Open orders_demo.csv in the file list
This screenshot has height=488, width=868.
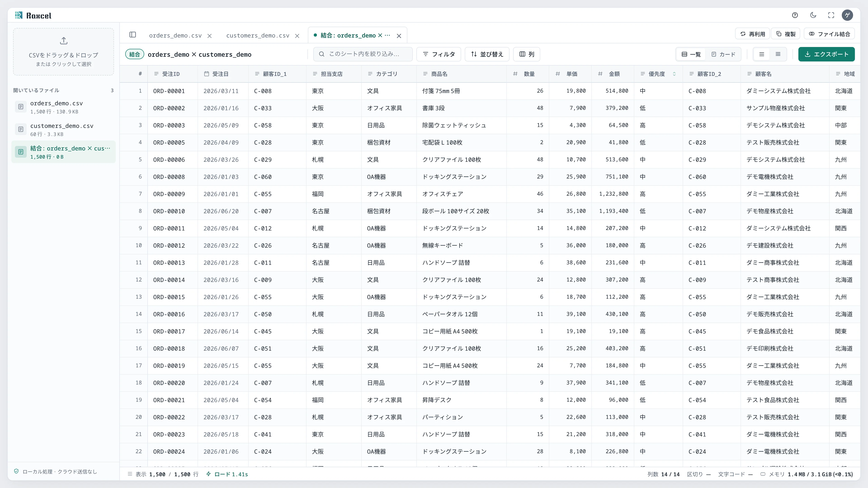click(x=63, y=107)
